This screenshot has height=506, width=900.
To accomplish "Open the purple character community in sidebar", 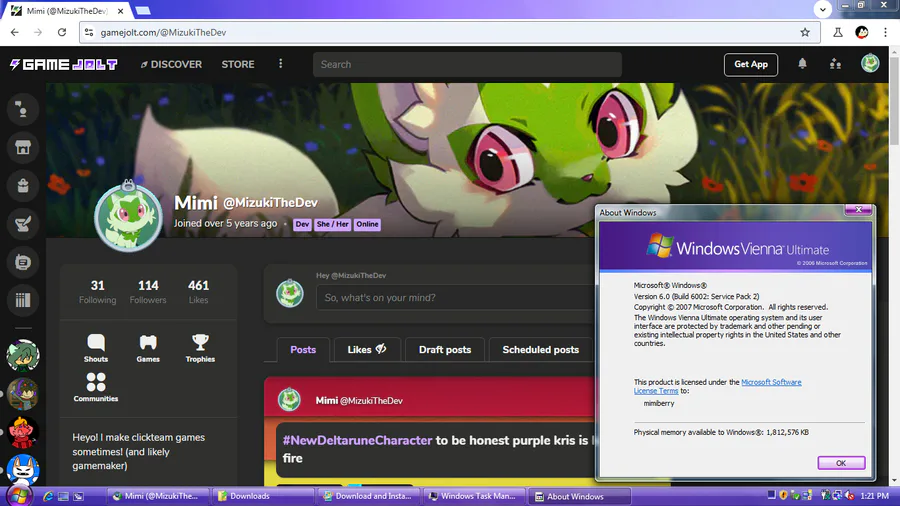I will click(23, 394).
